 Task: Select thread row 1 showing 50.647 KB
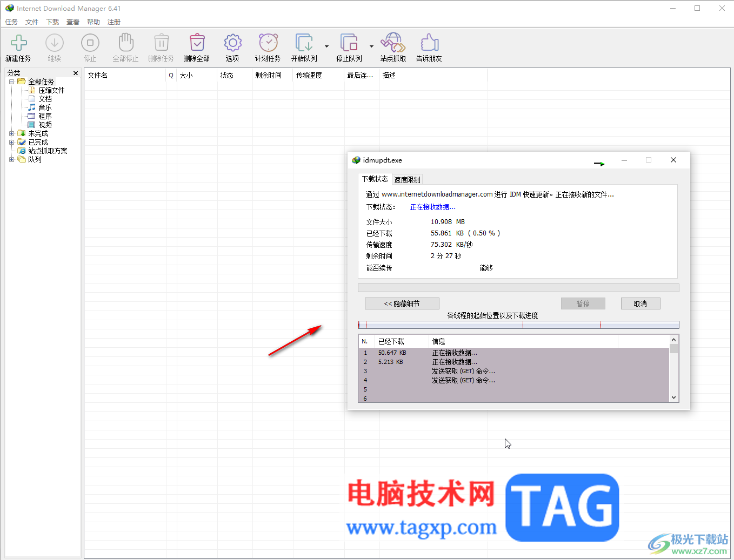tap(514, 353)
